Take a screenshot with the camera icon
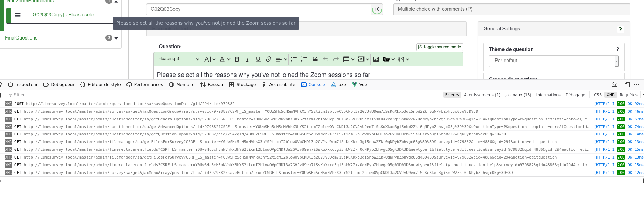The height and width of the screenshot is (197, 644). [x=615, y=85]
